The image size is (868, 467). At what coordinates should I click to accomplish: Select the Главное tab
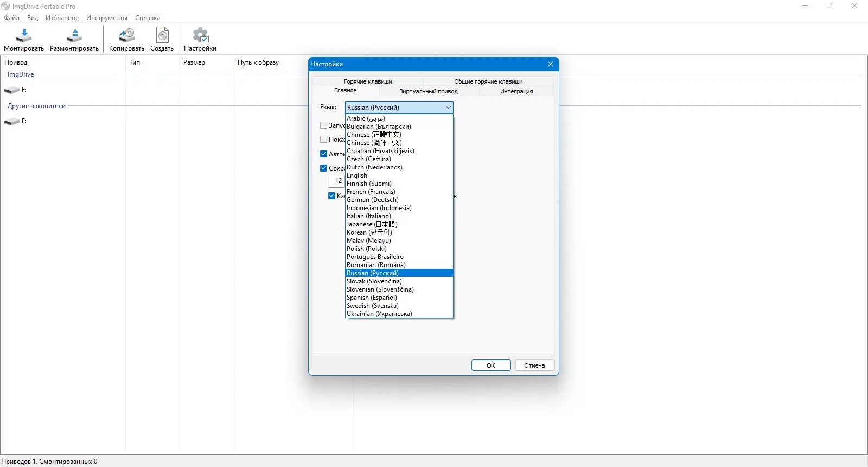[346, 91]
